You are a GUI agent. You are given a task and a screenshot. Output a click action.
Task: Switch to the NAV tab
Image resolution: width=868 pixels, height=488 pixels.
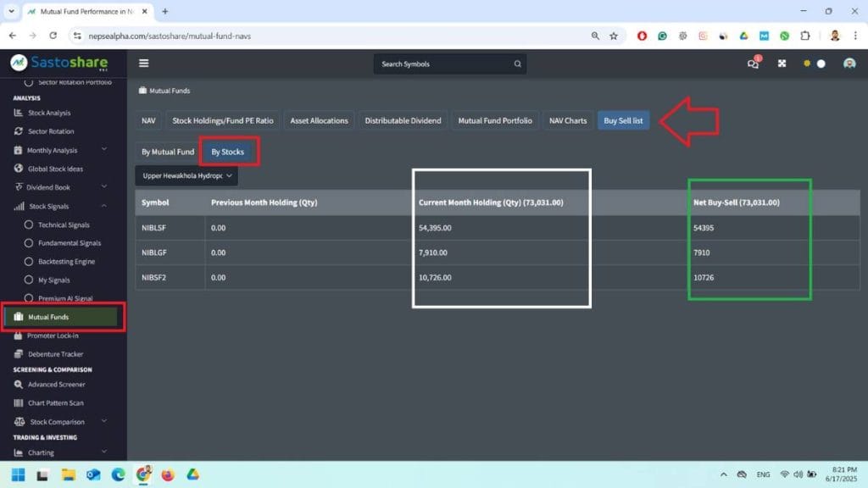coord(148,120)
